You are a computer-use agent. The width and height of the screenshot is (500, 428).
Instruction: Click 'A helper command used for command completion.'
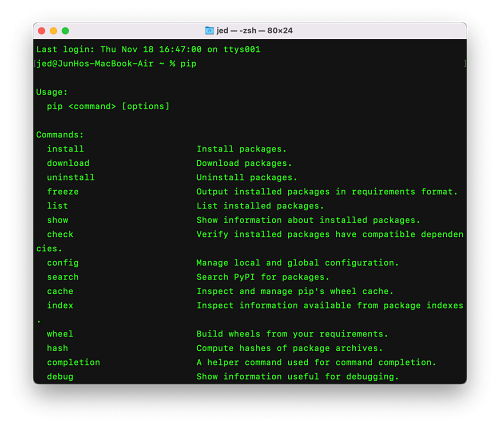[x=316, y=363]
